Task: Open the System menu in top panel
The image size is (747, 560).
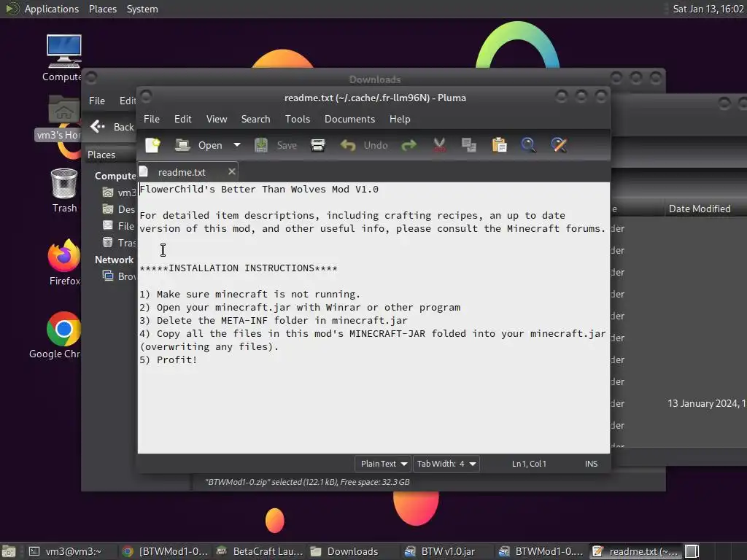Action: tap(142, 9)
